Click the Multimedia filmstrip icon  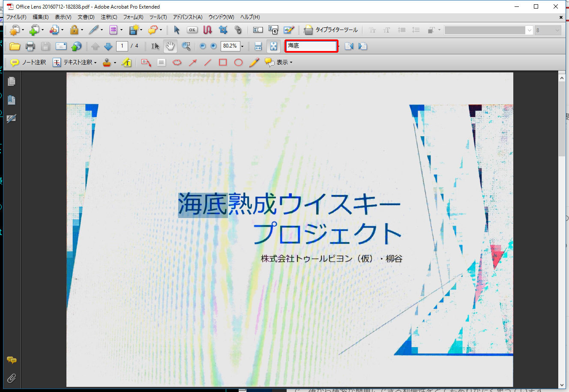[134, 30]
